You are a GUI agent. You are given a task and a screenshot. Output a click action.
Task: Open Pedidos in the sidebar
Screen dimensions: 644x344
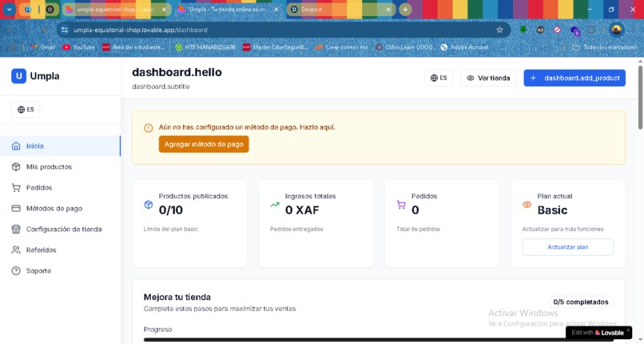[x=61, y=187]
